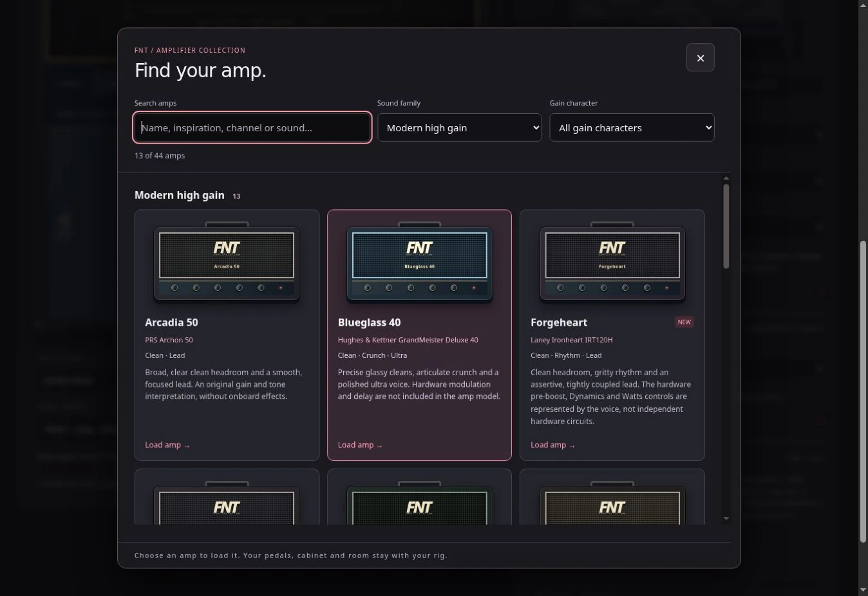Click the 13 of 44 amps count
The height and width of the screenshot is (596, 868).
pos(160,156)
